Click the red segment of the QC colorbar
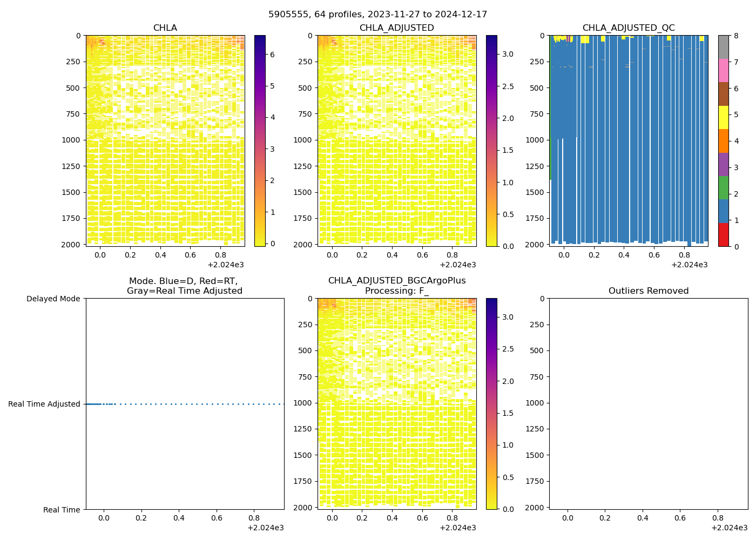The height and width of the screenshot is (540, 756). (723, 234)
